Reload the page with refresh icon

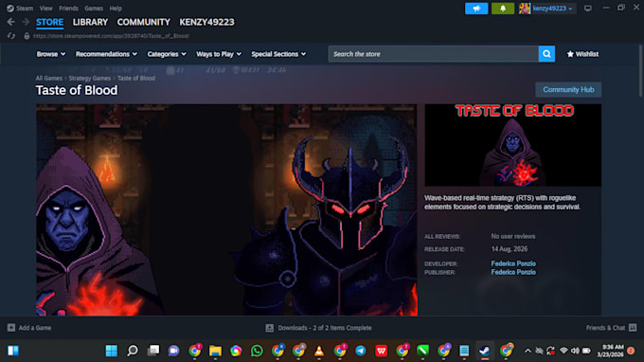click(11, 36)
